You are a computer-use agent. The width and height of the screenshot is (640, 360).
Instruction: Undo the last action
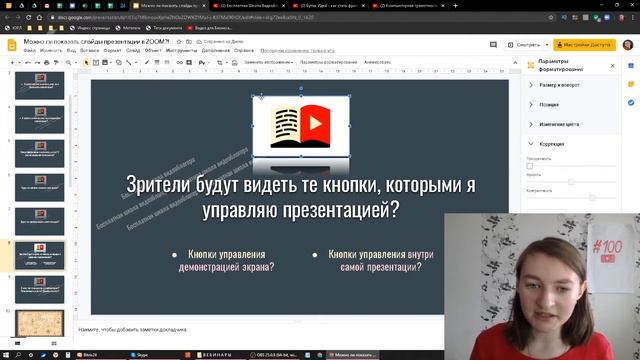point(28,62)
